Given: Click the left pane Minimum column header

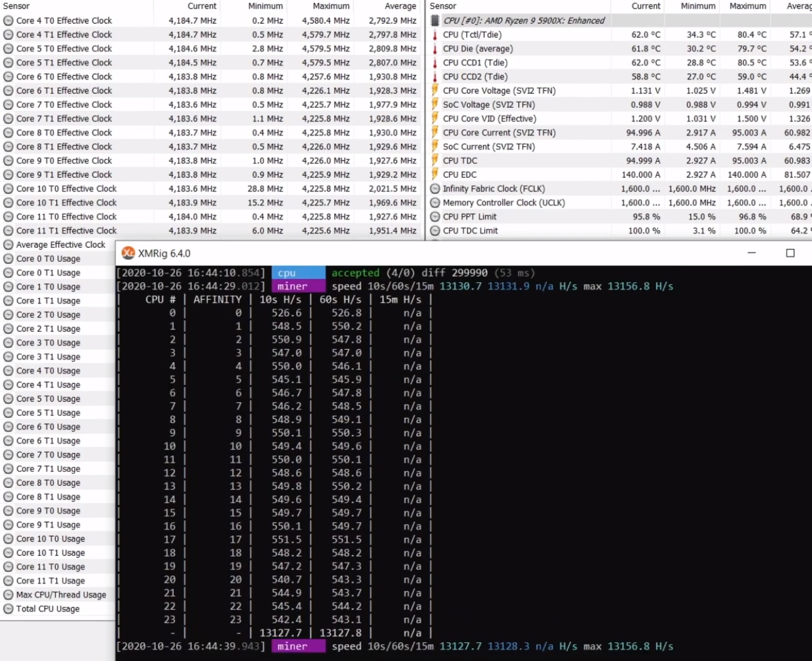Looking at the screenshot, I should pyautogui.click(x=253, y=6).
